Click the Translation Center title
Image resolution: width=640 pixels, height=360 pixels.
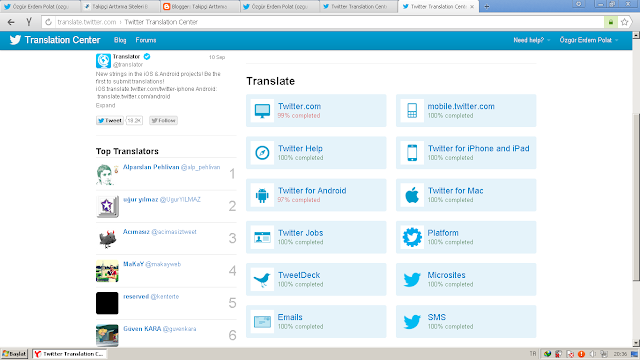point(62,40)
